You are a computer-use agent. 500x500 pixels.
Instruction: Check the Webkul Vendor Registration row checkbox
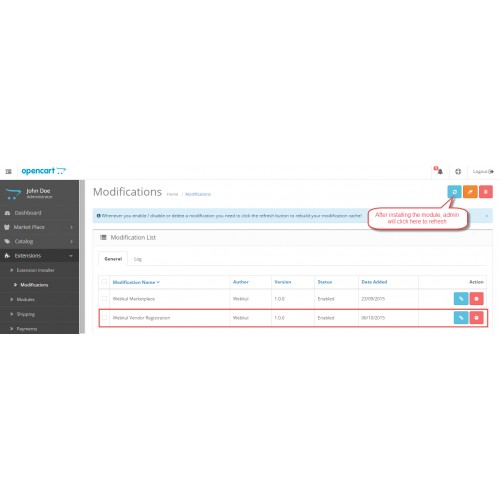pos(104,318)
